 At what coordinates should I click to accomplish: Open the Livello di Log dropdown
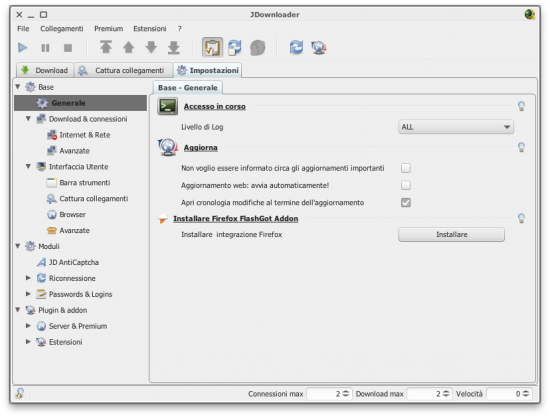click(456, 127)
